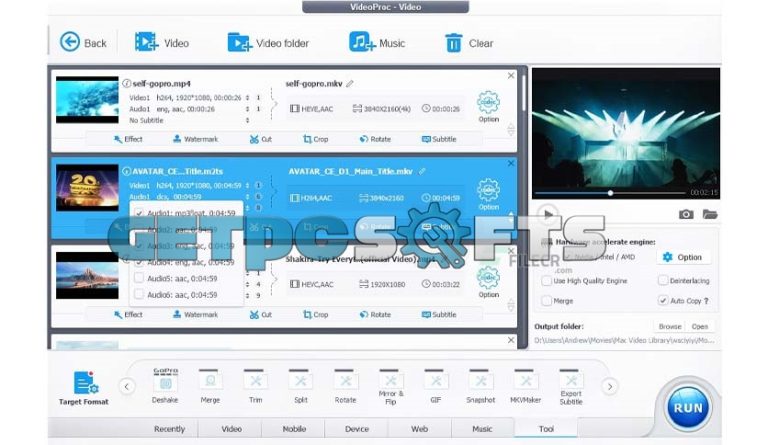This screenshot has width=768, height=445.
Task: Play the preview video
Action: [x=548, y=213]
